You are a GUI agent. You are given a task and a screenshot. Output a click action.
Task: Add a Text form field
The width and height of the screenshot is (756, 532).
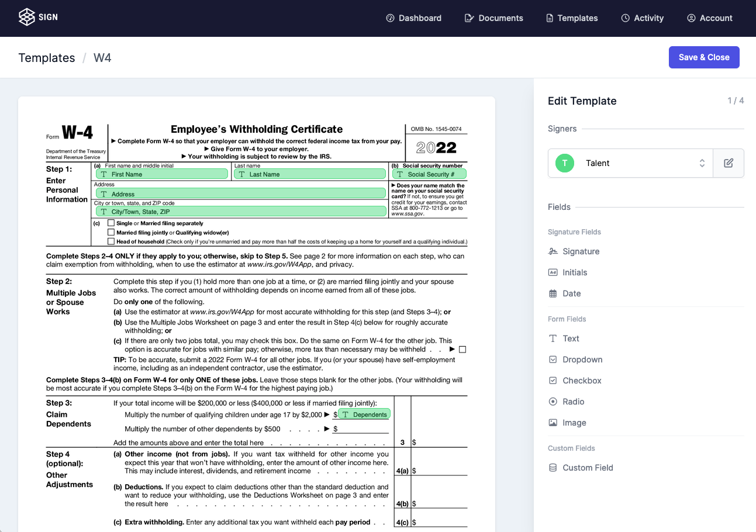pyautogui.click(x=564, y=338)
